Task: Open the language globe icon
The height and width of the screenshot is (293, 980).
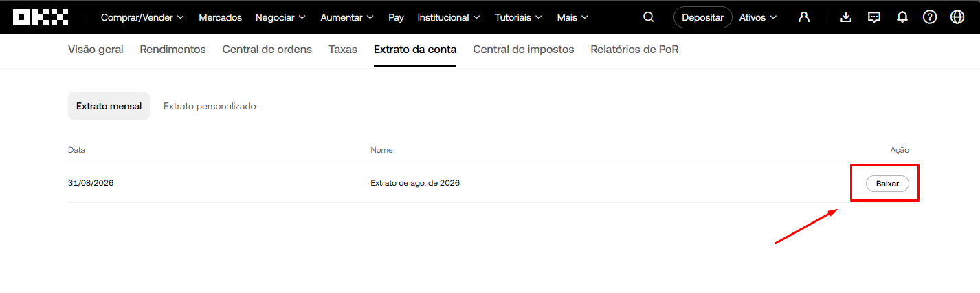Action: [x=957, y=17]
